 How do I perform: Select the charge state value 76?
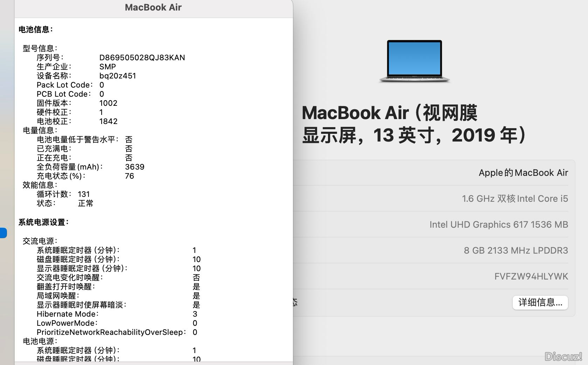pyautogui.click(x=129, y=176)
